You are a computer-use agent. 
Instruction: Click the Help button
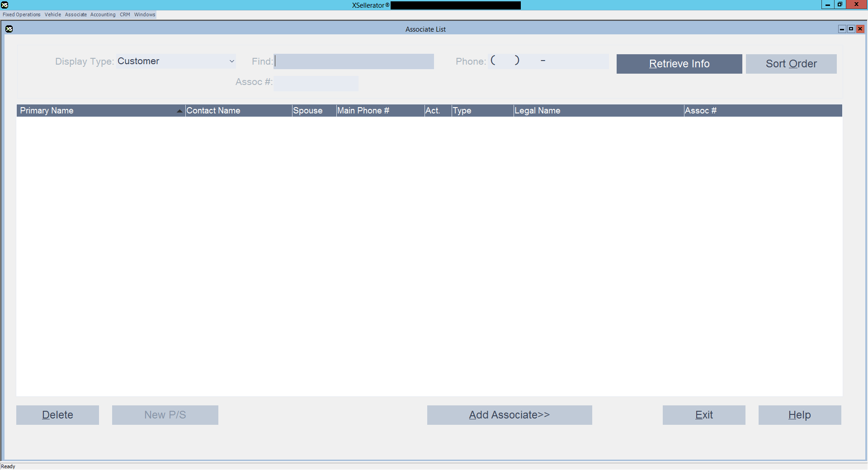[x=799, y=415]
